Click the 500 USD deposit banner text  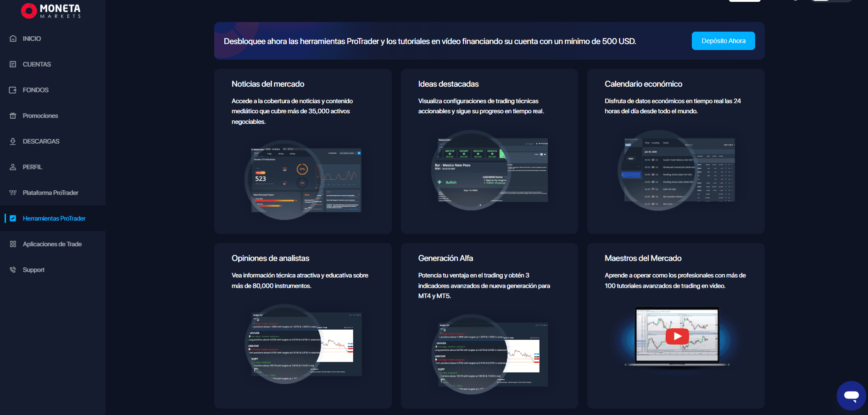(x=430, y=41)
